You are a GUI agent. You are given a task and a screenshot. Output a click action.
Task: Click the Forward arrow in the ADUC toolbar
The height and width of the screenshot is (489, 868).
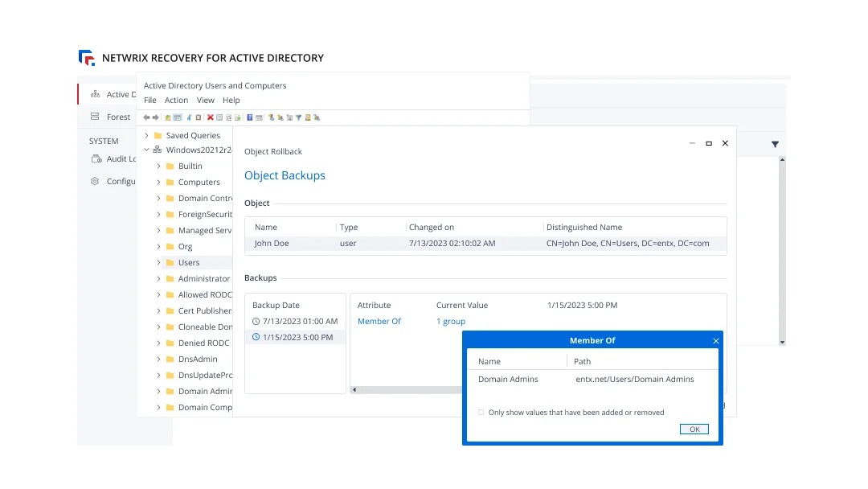156,117
